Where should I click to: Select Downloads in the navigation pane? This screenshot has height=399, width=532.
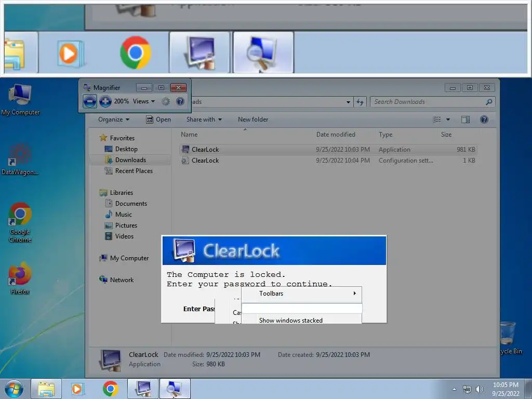(130, 160)
